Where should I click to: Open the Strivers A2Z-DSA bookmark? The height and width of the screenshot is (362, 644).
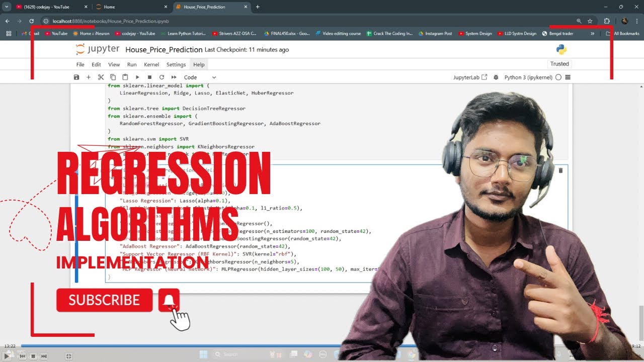click(234, 34)
